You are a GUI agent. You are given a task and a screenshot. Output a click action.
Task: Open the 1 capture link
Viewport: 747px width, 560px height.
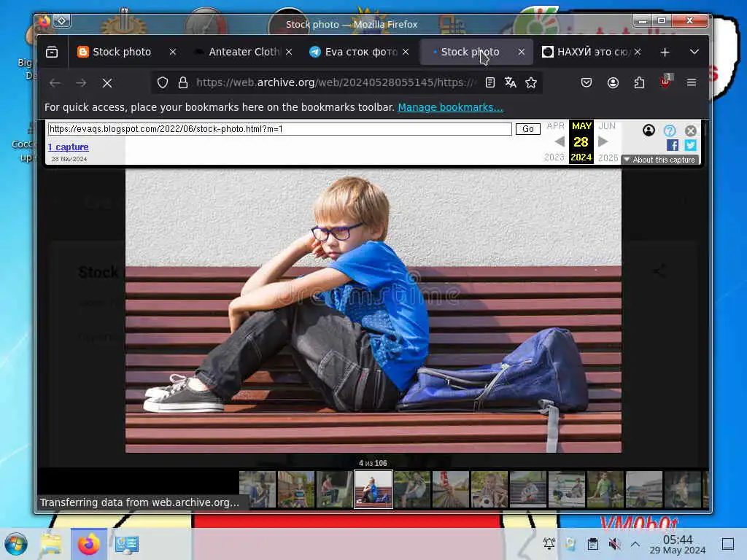(68, 147)
